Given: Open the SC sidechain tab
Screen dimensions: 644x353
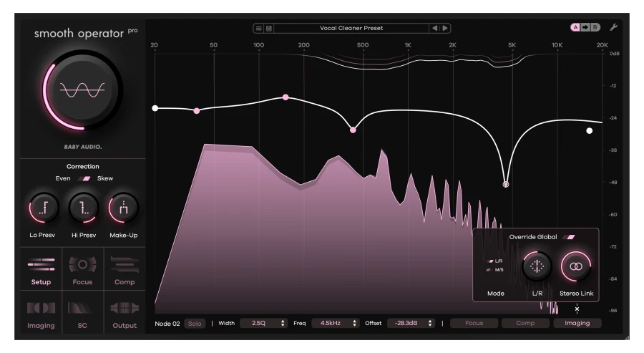Looking at the screenshot, I should [82, 313].
